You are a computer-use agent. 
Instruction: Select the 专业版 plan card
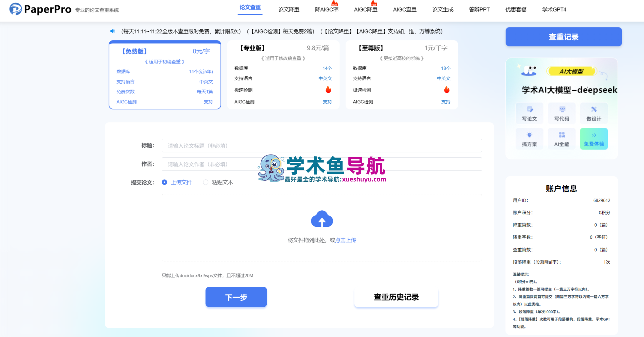[x=283, y=75]
